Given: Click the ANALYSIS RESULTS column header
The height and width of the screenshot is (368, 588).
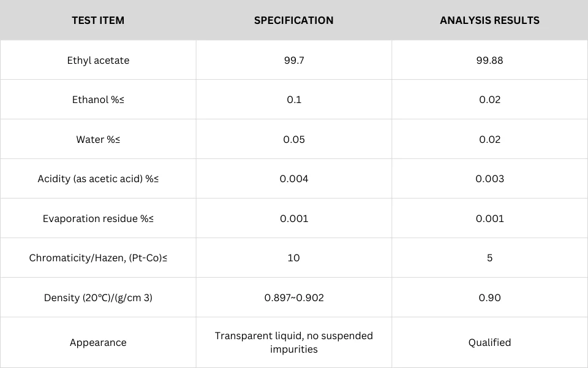Looking at the screenshot, I should point(489,20).
